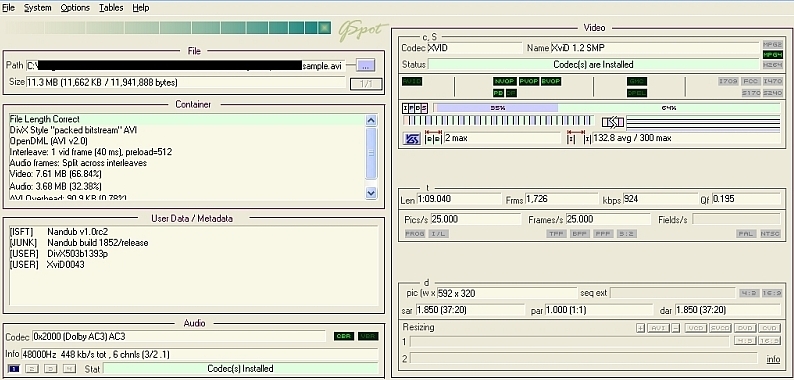Click the PB packed bitstream indicator
794x380 pixels.
[498, 93]
